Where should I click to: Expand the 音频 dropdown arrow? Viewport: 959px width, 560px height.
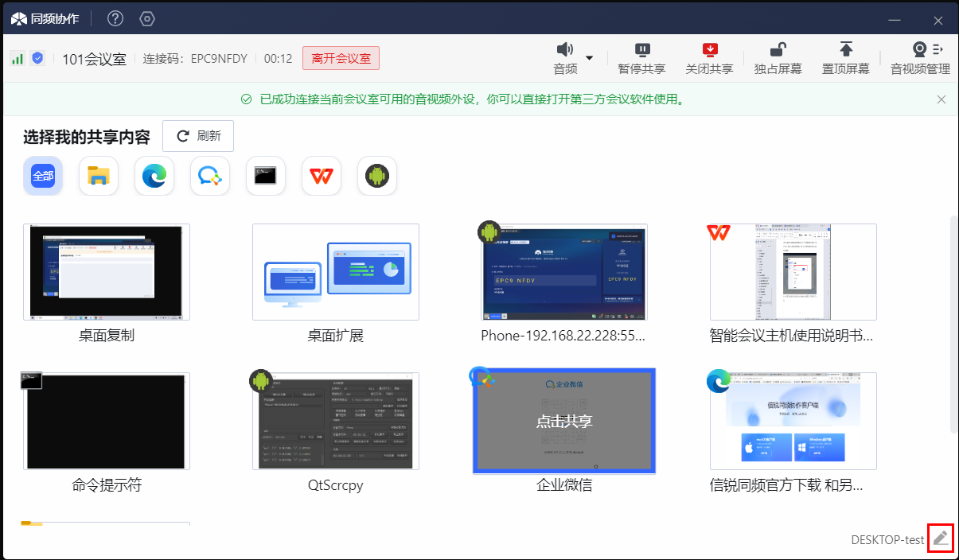(x=590, y=57)
